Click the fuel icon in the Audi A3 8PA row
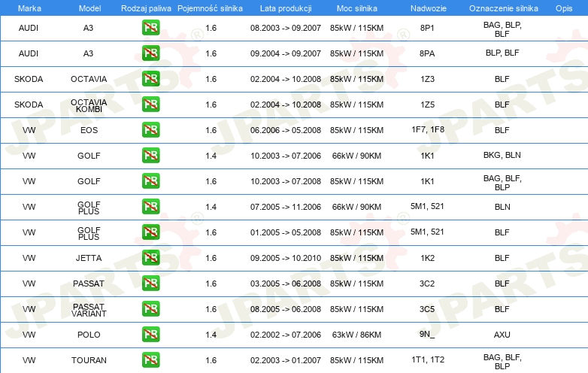Viewport: 588px width, 373px height. 150,53
